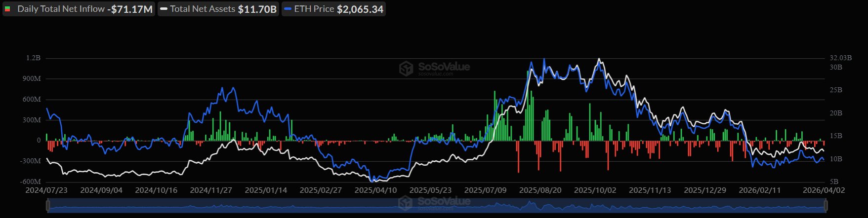This screenshot has width=868, height=218.
Task: Click the 2024/07/23 date axis label
Action: (x=46, y=190)
